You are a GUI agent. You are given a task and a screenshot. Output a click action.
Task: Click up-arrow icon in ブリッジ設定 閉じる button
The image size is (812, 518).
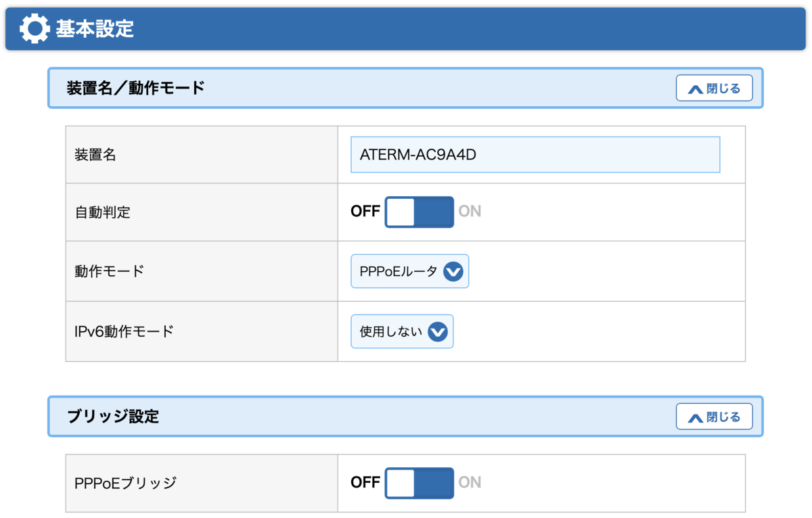[x=695, y=417]
